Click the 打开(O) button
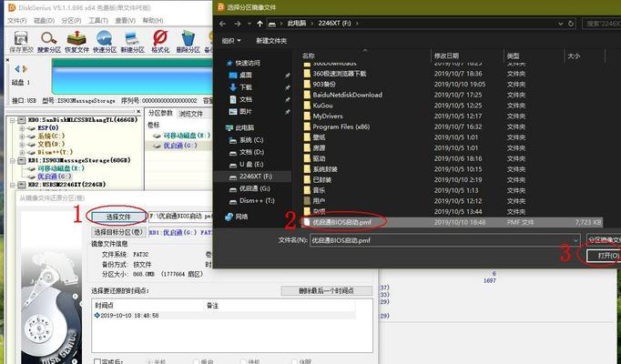Image resolution: width=621 pixels, height=364 pixels. click(x=601, y=256)
